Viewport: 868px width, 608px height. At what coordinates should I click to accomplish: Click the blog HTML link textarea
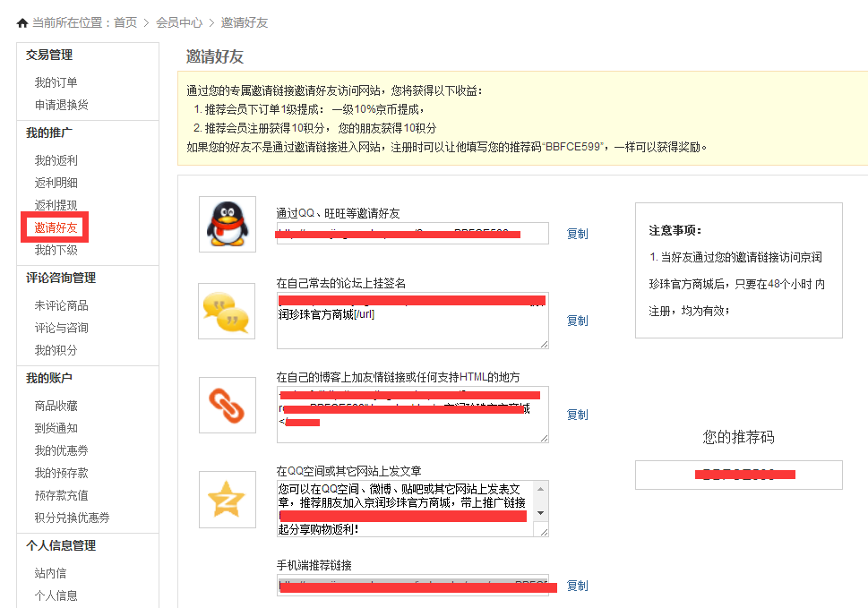coord(412,415)
